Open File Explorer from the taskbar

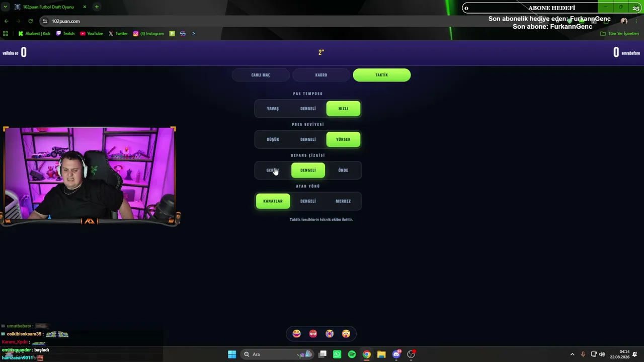(x=381, y=354)
